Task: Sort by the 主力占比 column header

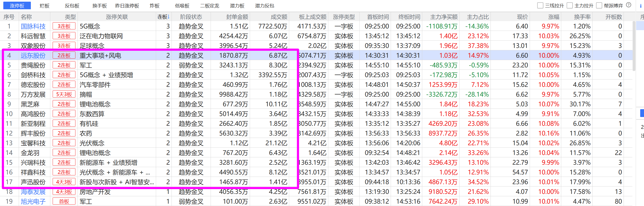Action: (478, 17)
